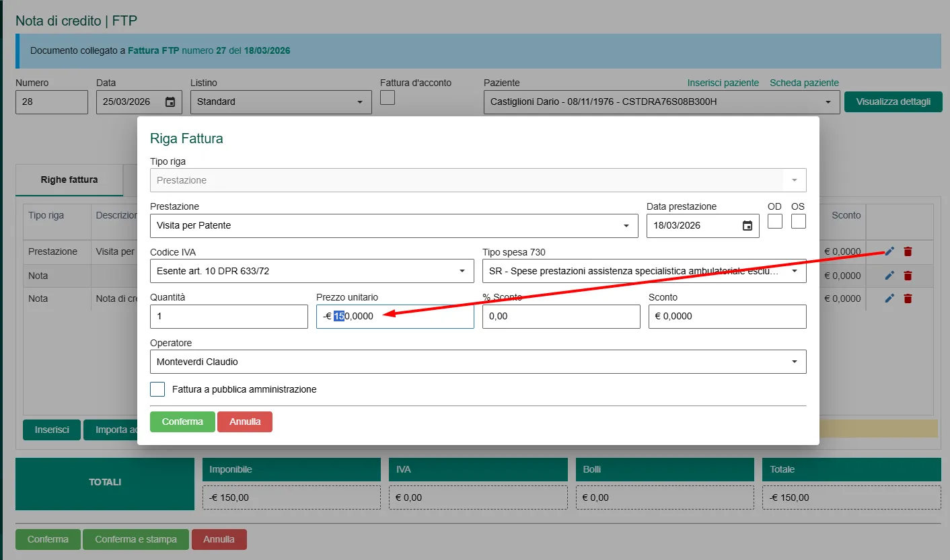
Task: Click the Totale value -€ 150,00
Action: click(851, 498)
